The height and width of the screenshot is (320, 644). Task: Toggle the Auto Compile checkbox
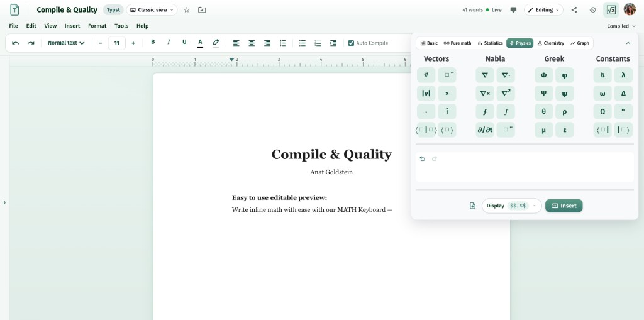click(351, 43)
